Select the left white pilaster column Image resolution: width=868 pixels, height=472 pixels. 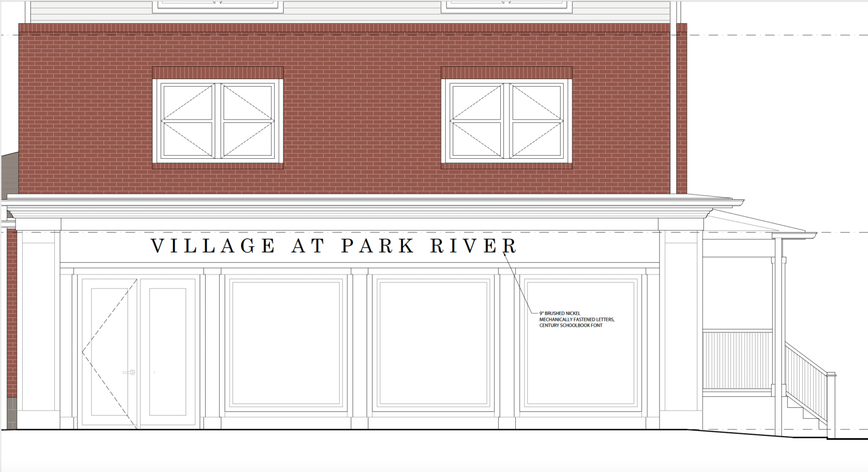[x=38, y=323]
